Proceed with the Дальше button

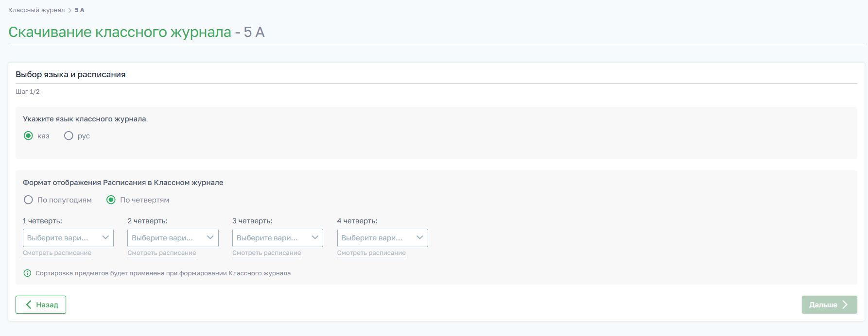829,305
